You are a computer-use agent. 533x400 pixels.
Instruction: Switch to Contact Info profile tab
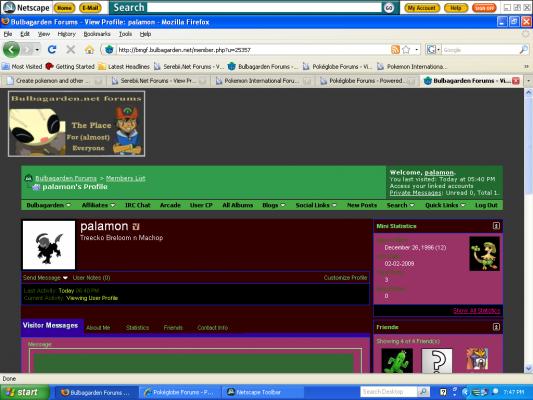click(212, 328)
